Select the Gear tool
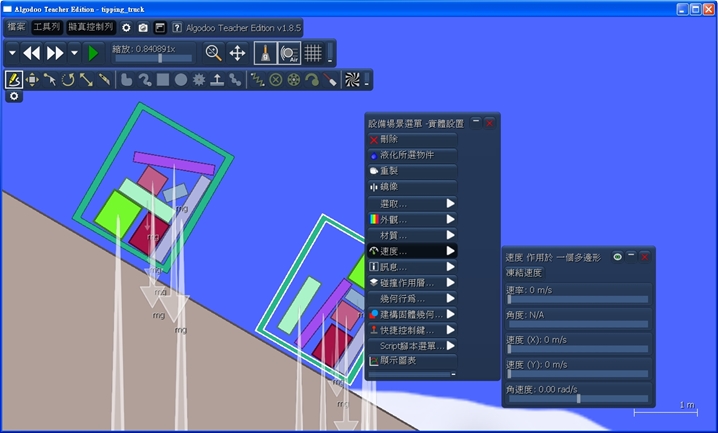 pos(198,79)
